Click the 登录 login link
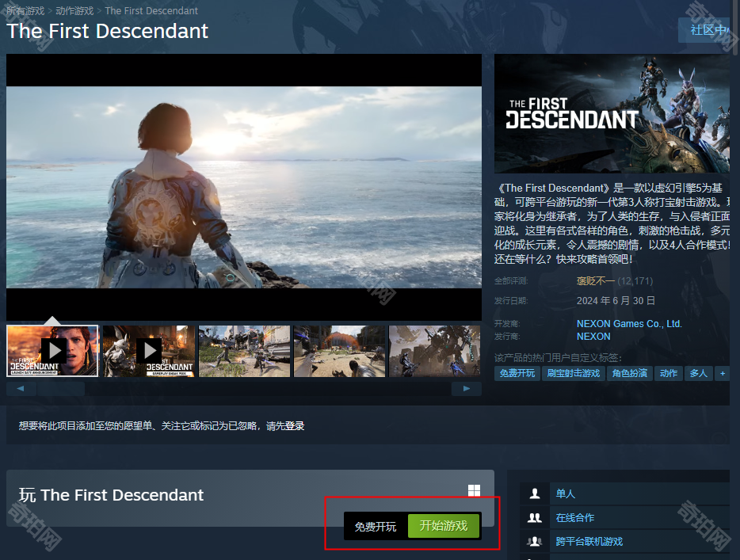The height and width of the screenshot is (560, 740). (x=295, y=426)
